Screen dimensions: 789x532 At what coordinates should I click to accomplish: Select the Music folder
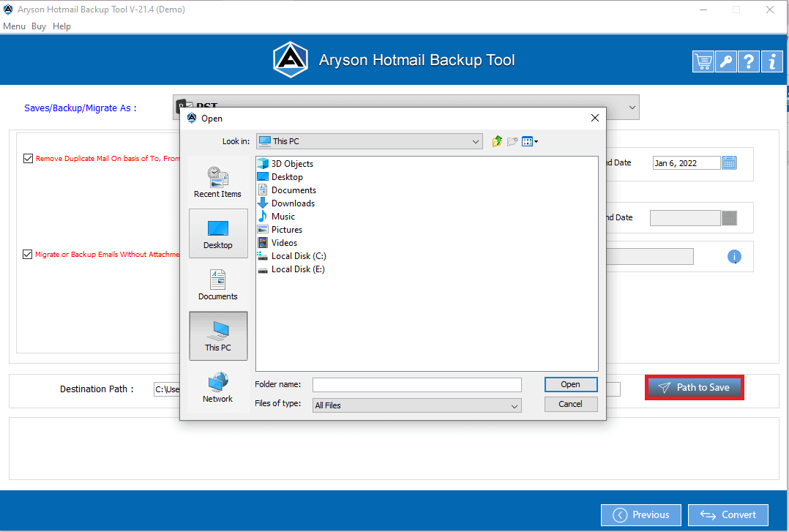click(x=276, y=216)
